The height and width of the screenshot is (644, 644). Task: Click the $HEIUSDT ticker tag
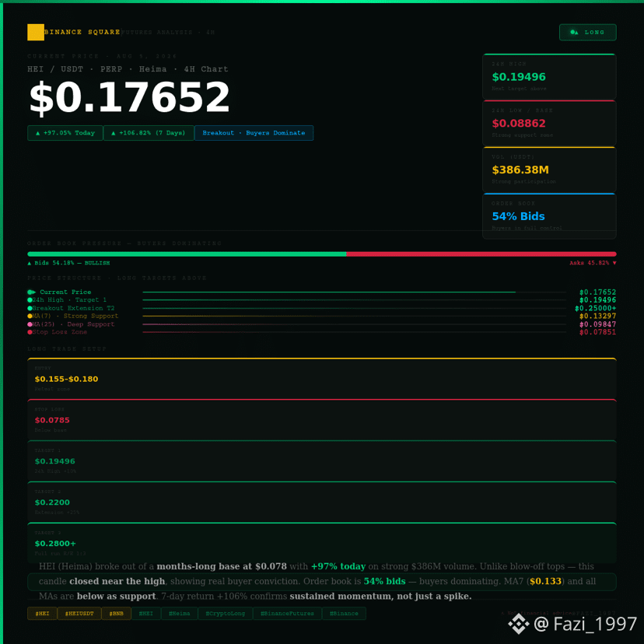79,614
